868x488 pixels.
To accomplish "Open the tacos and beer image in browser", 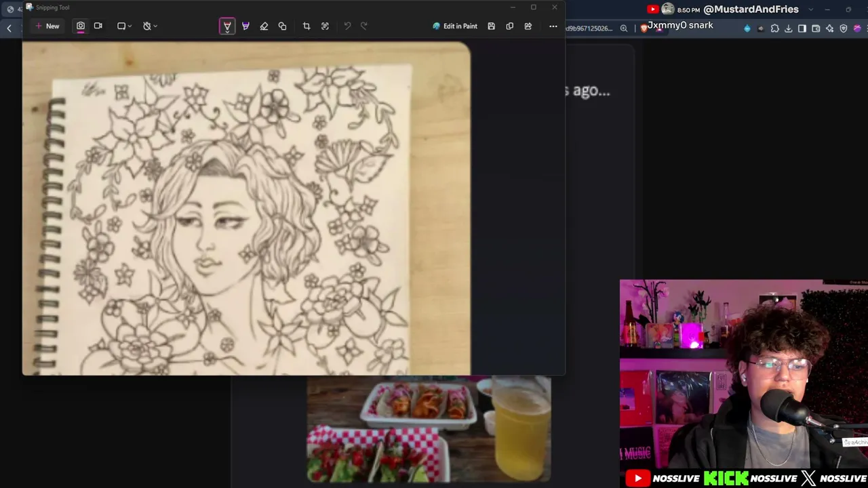I will (429, 429).
